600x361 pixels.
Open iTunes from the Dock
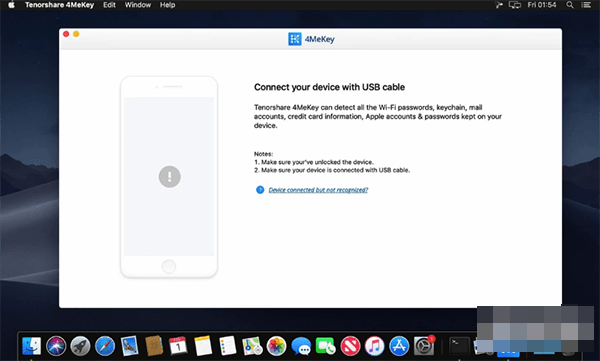(375, 346)
